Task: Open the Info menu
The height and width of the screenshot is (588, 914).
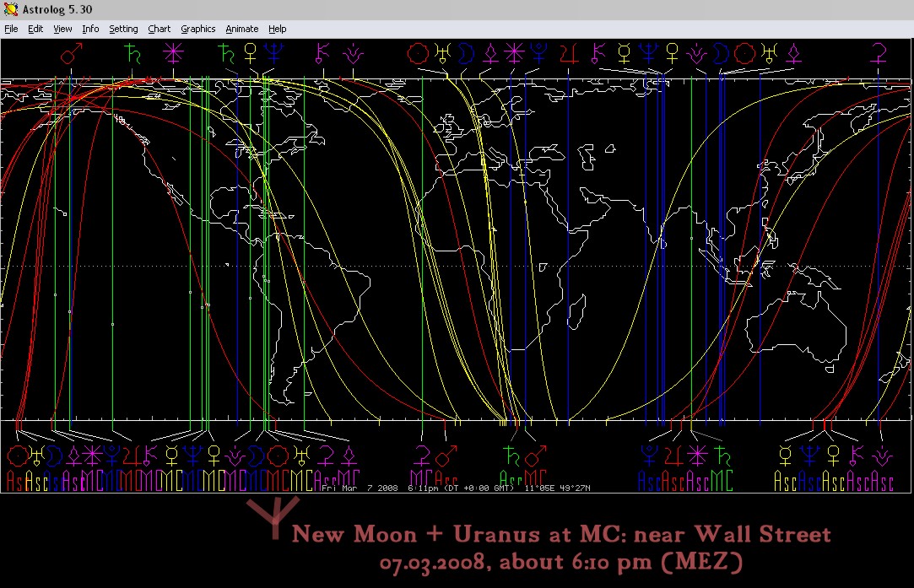Action: (90, 29)
